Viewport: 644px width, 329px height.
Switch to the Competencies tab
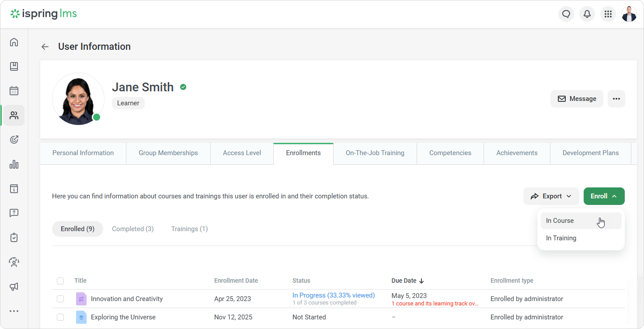[x=450, y=153]
